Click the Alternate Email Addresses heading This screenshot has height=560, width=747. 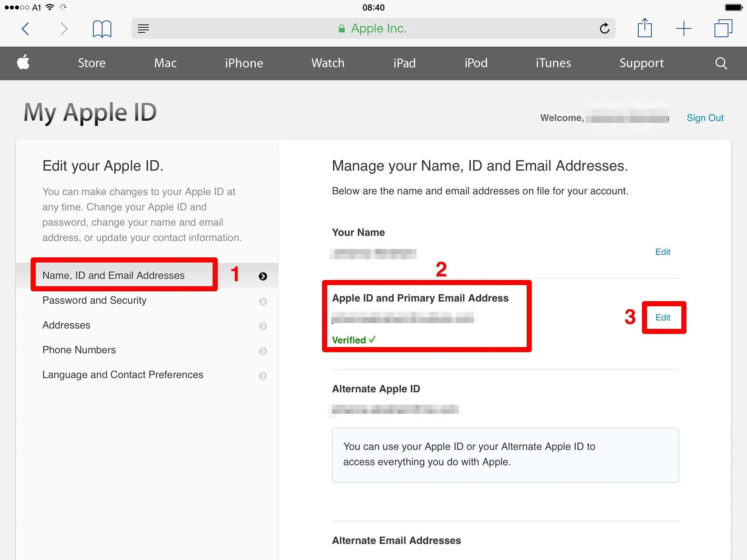coord(396,541)
